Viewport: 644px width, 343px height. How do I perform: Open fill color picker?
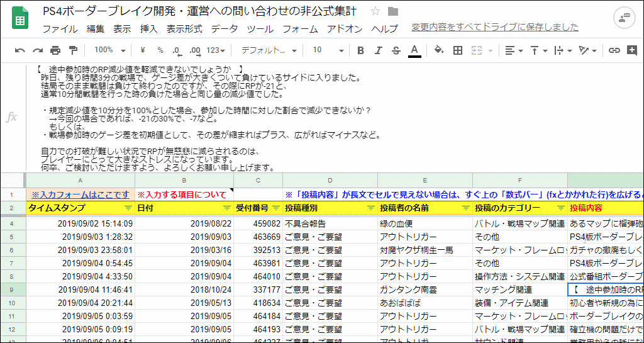pyautogui.click(x=439, y=50)
